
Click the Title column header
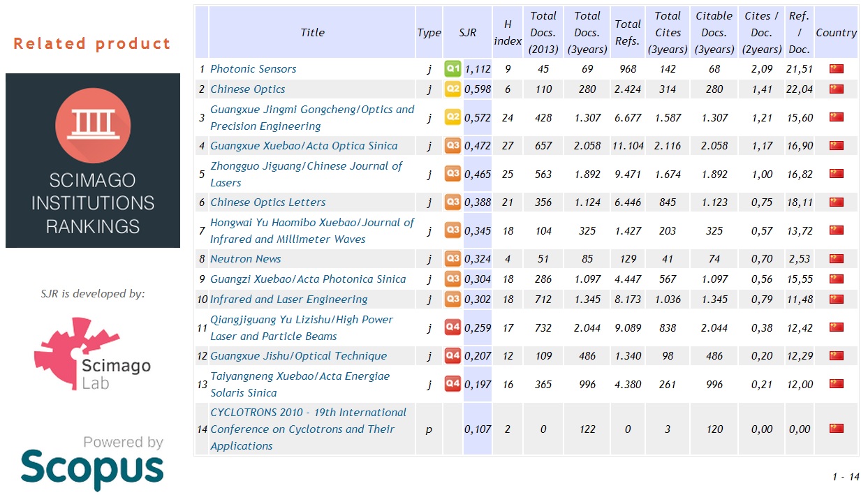(x=312, y=33)
